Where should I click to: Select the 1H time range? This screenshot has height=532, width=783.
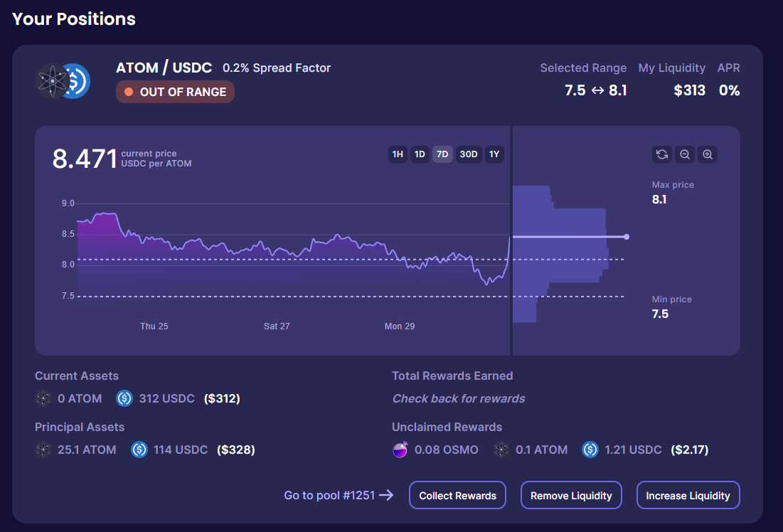(398, 154)
